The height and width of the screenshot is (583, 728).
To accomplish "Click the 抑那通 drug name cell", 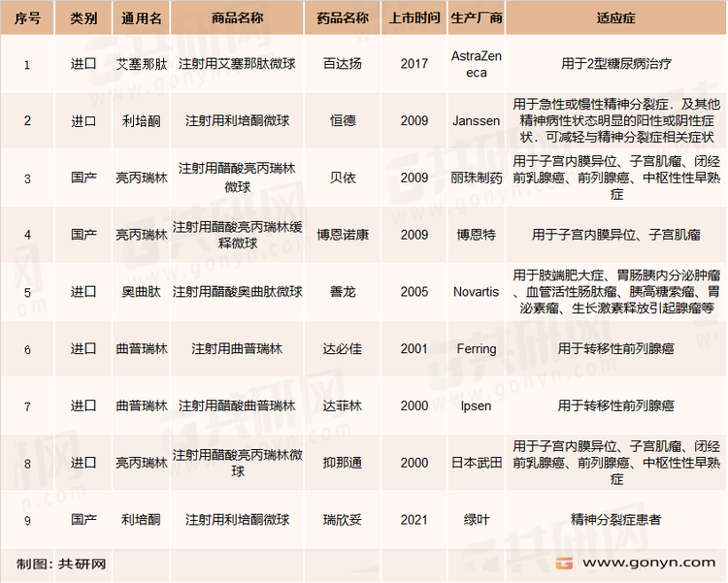I will (343, 463).
